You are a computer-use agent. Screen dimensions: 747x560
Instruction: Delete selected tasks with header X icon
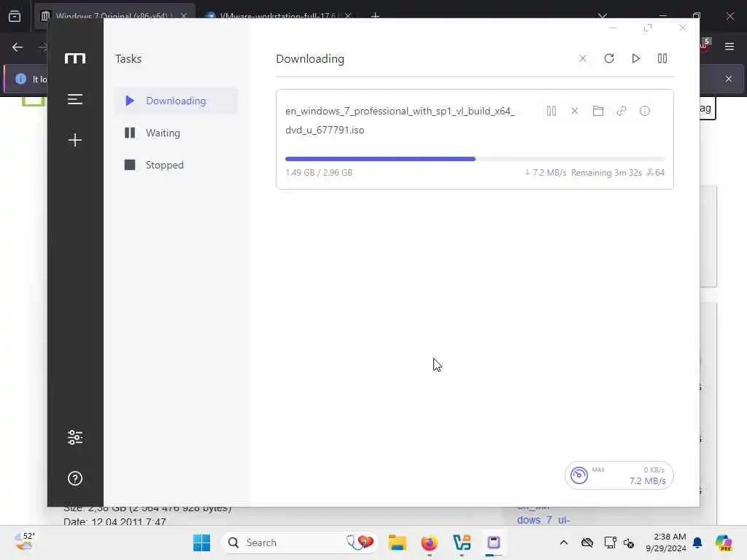coord(583,58)
